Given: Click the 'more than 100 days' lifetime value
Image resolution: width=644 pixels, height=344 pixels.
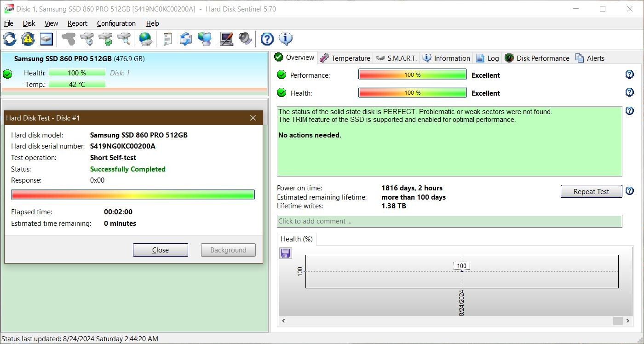Looking at the screenshot, I should coord(414,197).
